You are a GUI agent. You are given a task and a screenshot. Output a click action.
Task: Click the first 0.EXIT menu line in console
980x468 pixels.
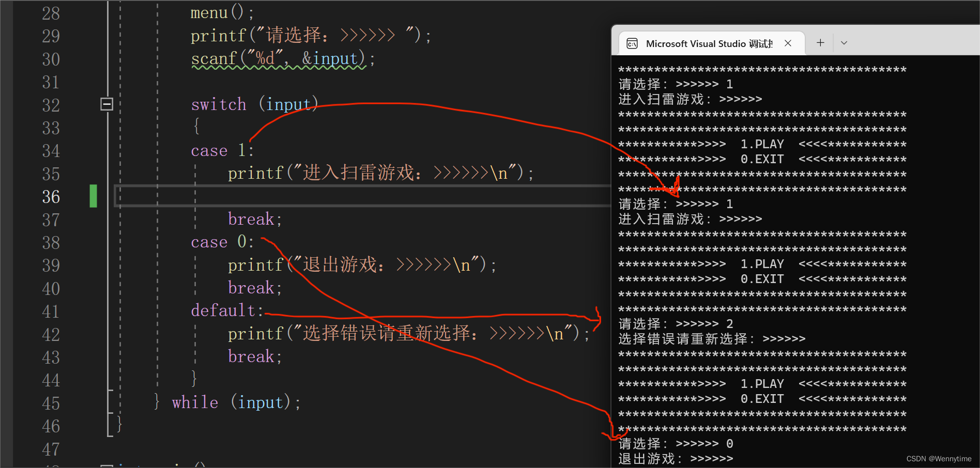click(762, 159)
